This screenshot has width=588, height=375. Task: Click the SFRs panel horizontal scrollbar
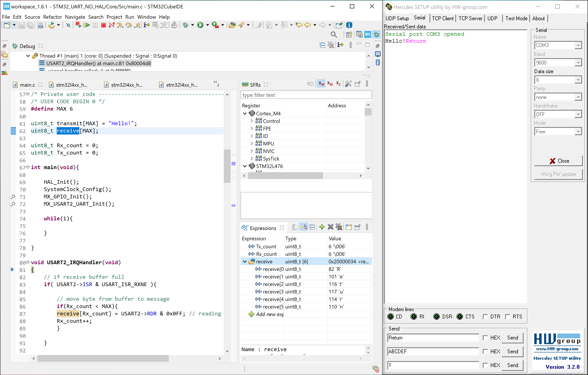pos(286,176)
